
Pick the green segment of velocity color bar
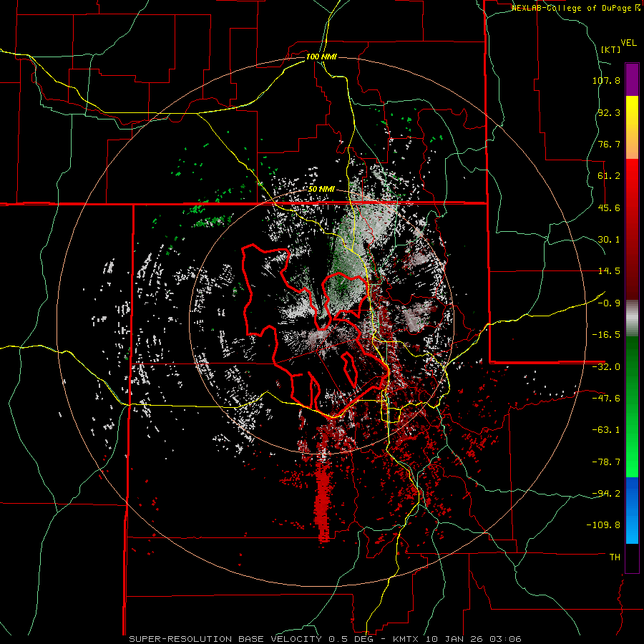tap(632, 406)
